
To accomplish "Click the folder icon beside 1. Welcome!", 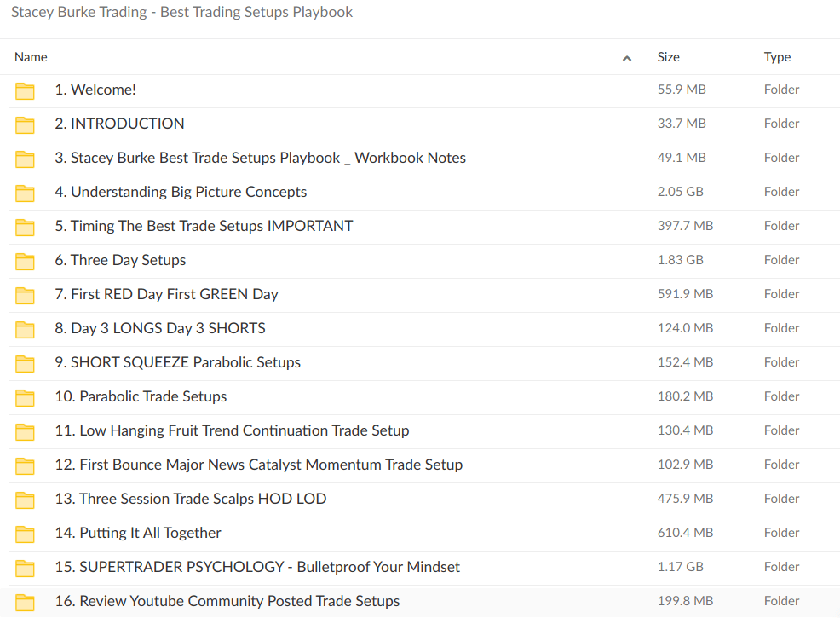I will (25, 90).
